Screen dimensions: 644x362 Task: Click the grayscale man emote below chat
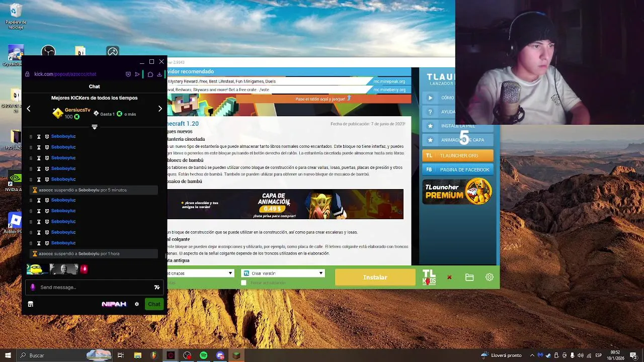65,269
